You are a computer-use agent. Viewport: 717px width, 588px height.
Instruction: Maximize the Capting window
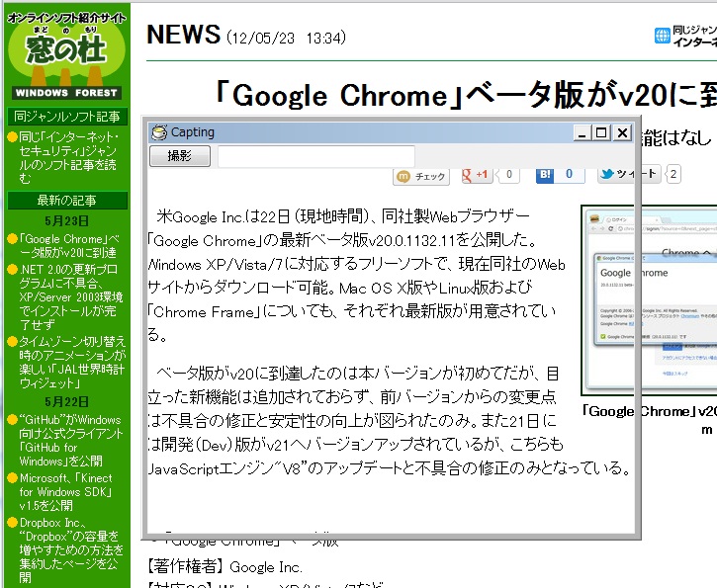tap(601, 133)
